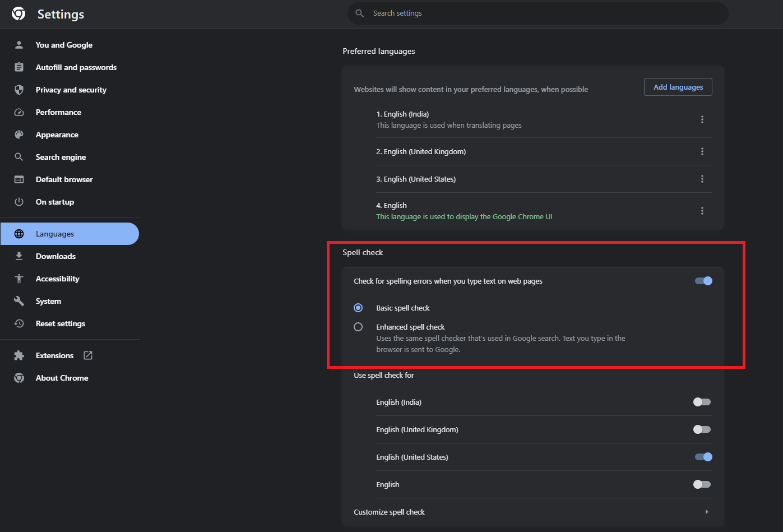Image resolution: width=783 pixels, height=532 pixels.
Task: Click the Downloads arrow icon
Action: [19, 256]
